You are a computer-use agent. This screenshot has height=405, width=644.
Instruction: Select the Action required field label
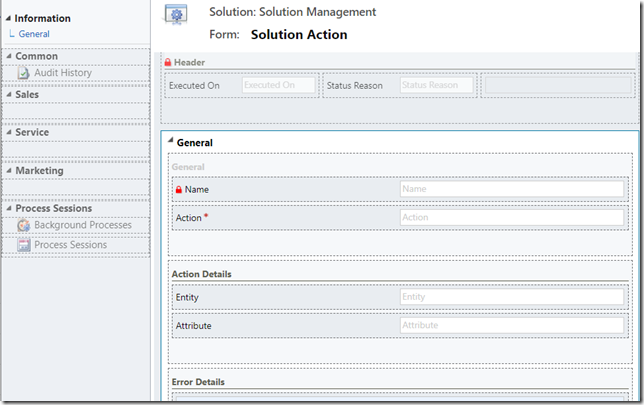coord(192,218)
